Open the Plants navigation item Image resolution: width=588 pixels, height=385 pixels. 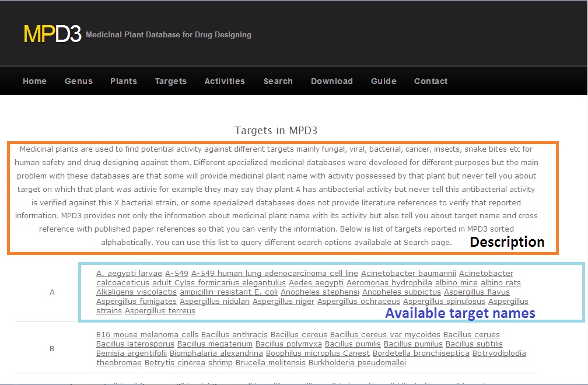coord(124,81)
